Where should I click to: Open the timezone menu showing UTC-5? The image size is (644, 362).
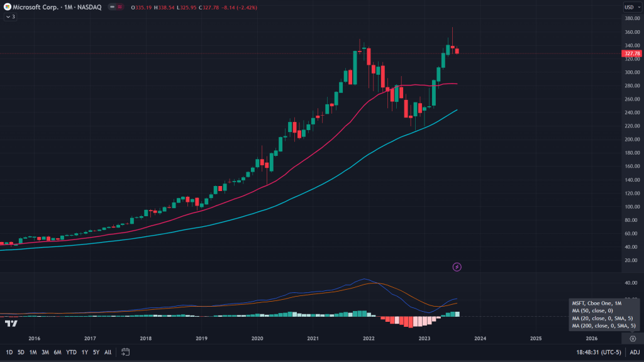[599, 352]
